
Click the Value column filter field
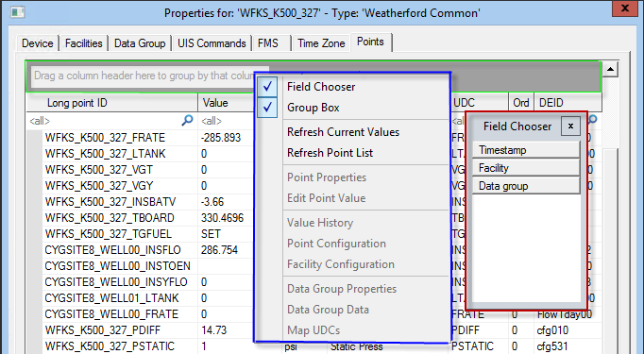click(227, 121)
